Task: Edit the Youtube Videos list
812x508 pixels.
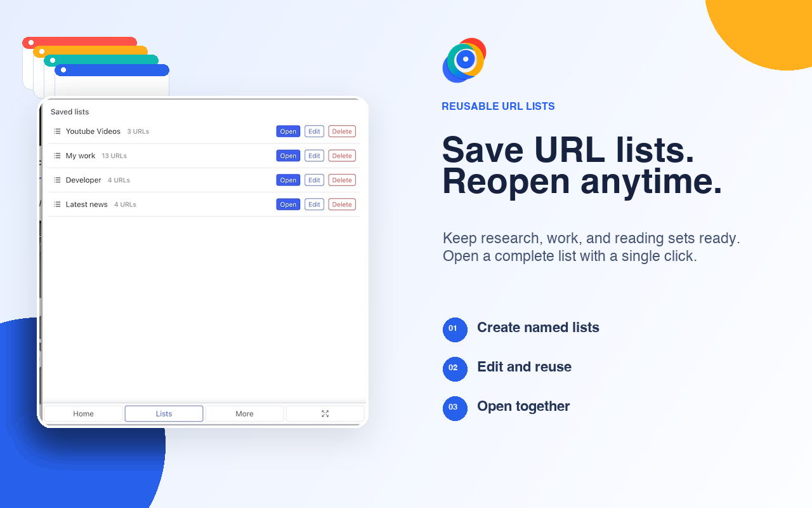Action: click(314, 131)
